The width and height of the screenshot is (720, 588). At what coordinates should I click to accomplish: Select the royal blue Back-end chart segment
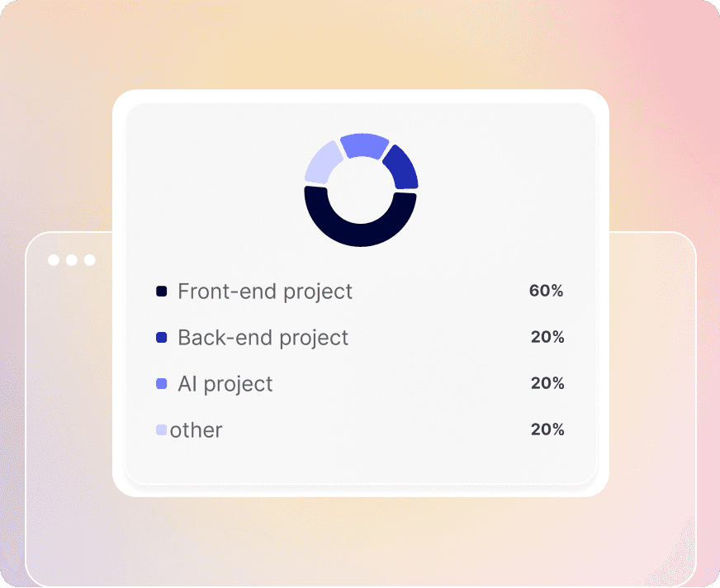(x=403, y=168)
